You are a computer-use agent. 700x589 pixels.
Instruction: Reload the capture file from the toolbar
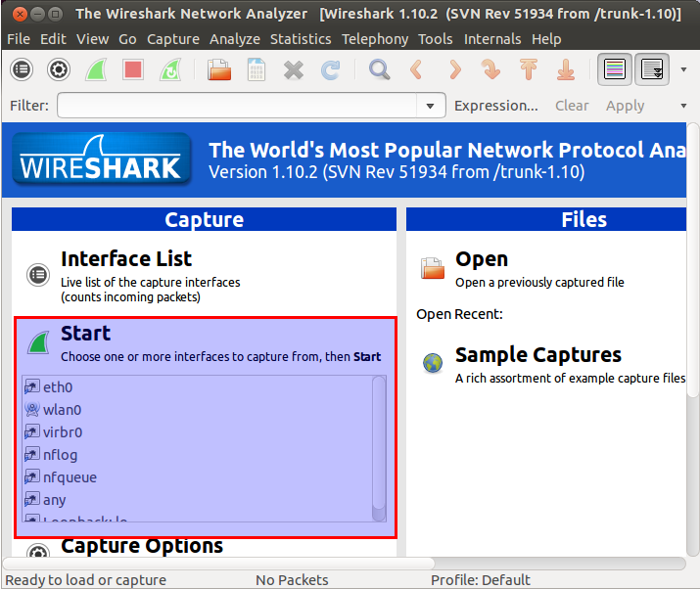click(331, 70)
